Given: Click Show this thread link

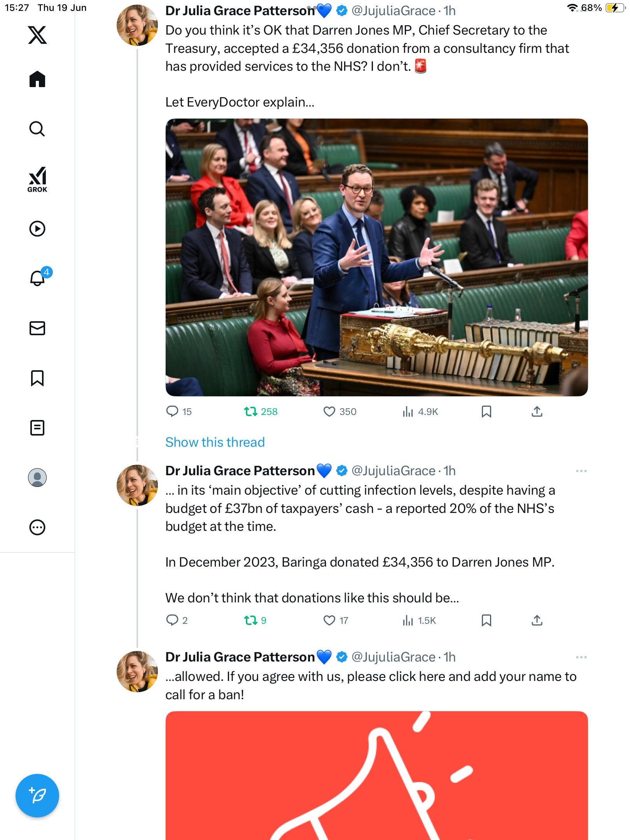Looking at the screenshot, I should [x=215, y=442].
